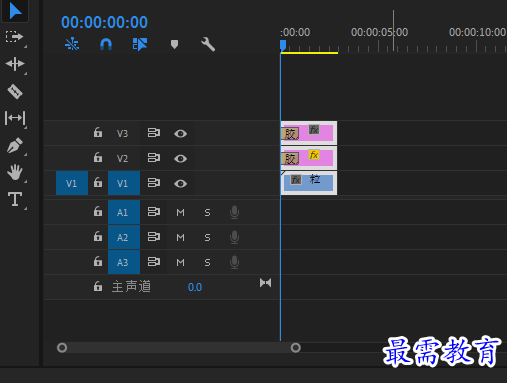
Task: Click time ruler at 00:00:05:00
Action: (379, 32)
